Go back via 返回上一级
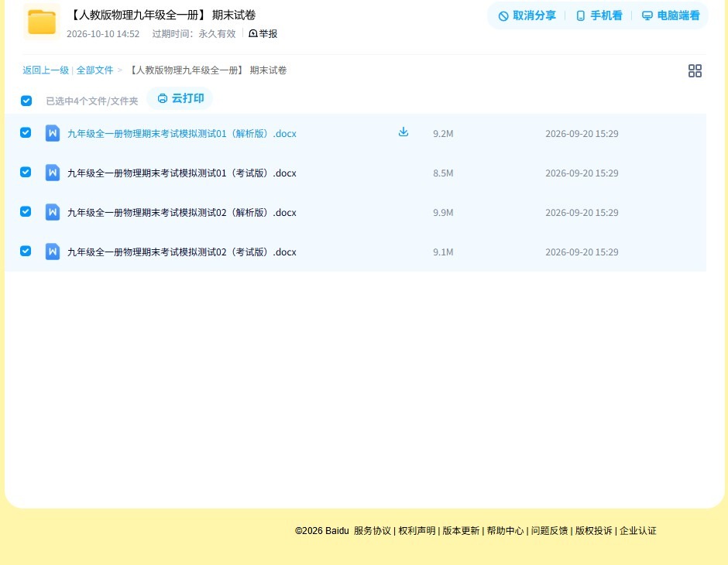 pyautogui.click(x=46, y=70)
